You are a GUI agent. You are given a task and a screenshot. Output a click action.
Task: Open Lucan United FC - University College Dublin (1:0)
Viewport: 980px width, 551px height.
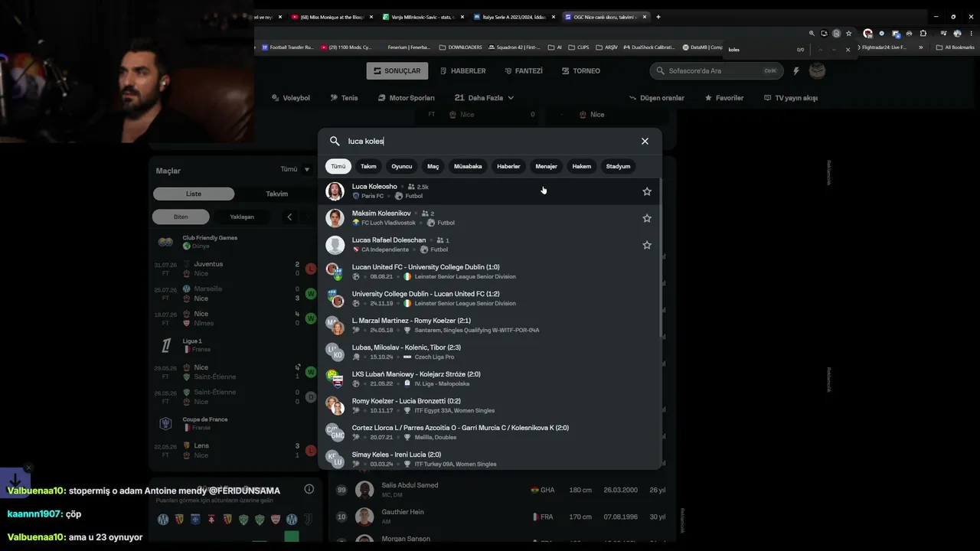click(x=488, y=272)
